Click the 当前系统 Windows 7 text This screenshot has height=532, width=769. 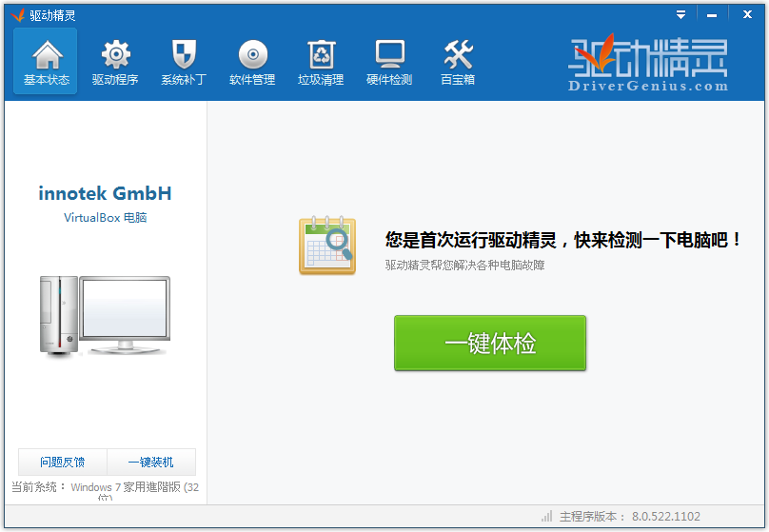105,490
